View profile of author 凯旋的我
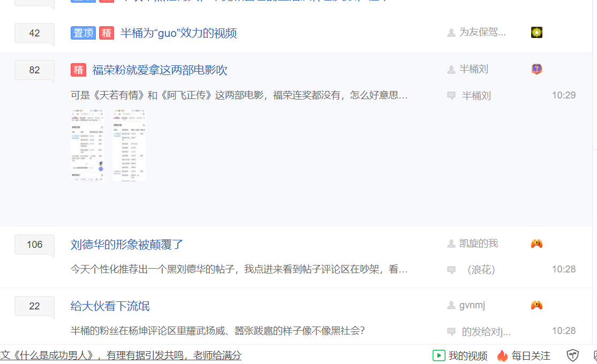The height and width of the screenshot is (364, 597). click(x=478, y=244)
